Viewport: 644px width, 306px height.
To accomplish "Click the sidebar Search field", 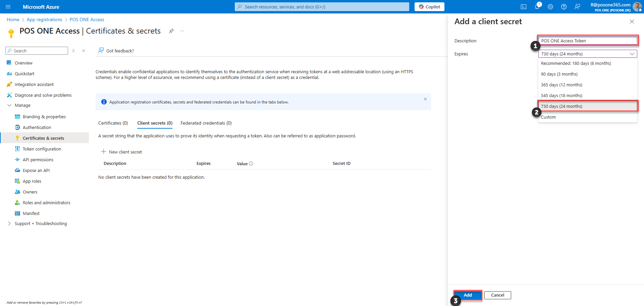I will click(37, 51).
